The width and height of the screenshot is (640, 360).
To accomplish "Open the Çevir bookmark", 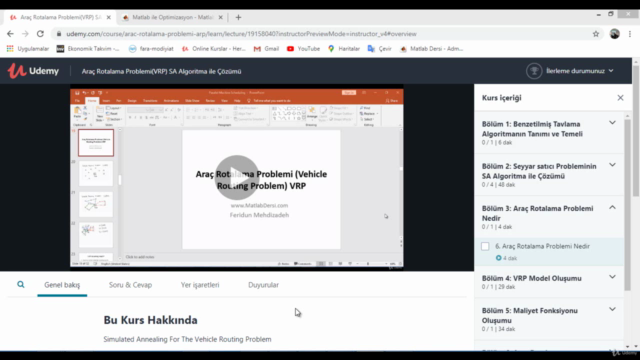I will pyautogui.click(x=380, y=49).
